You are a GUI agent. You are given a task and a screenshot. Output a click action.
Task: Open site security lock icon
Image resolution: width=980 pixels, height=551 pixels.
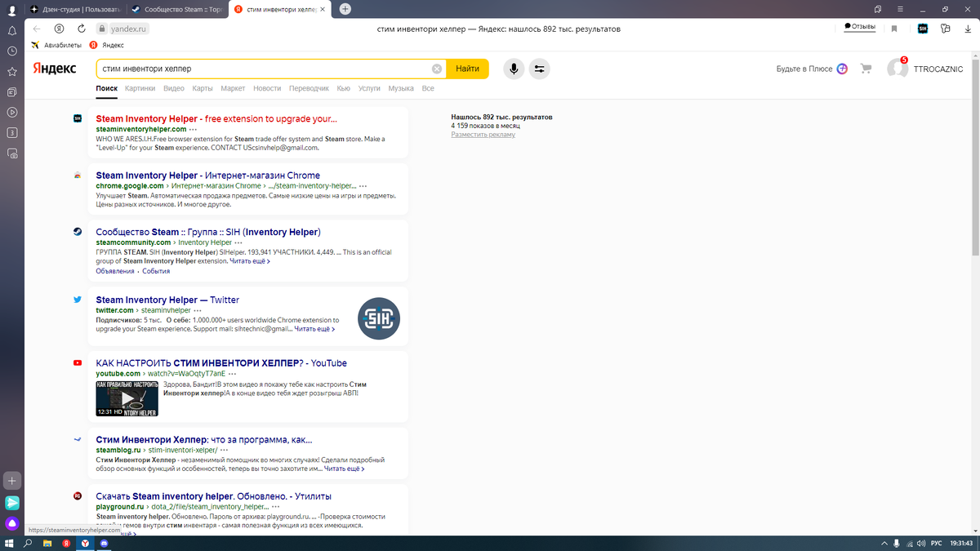pos(104,28)
